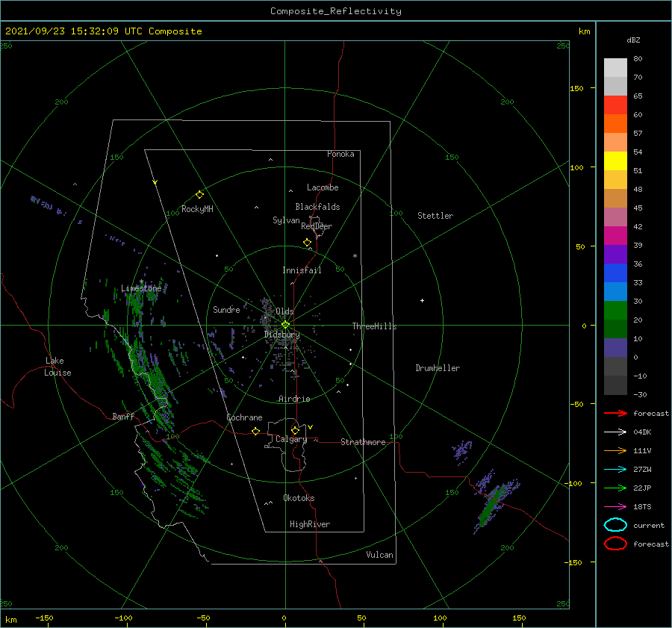
Task: Click the white asterisk marker east of Innisfail
Action: click(x=355, y=256)
